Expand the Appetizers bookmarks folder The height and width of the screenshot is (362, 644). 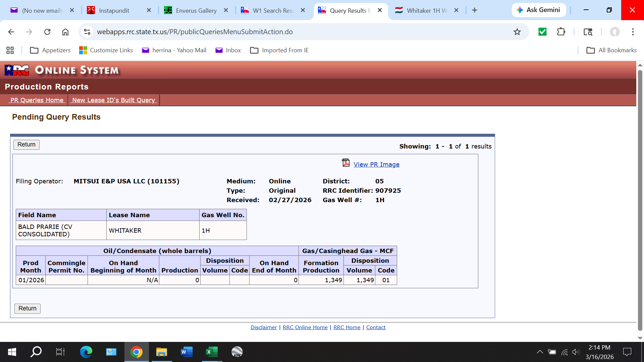tap(50, 50)
